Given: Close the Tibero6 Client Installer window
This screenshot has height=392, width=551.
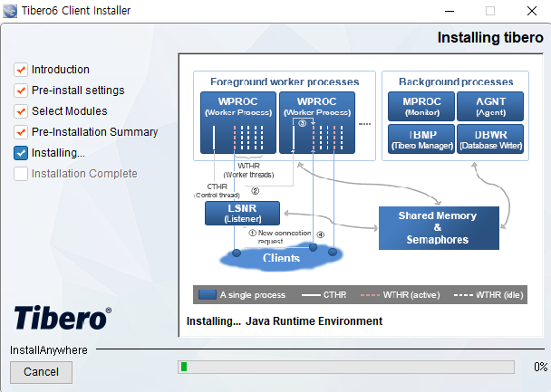Looking at the screenshot, I should pos(532,11).
